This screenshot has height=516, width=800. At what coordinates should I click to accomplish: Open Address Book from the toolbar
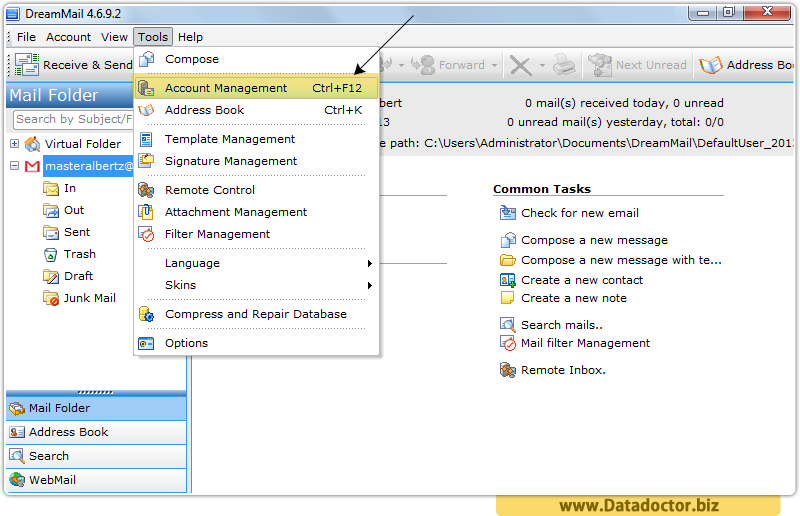pyautogui.click(x=746, y=65)
